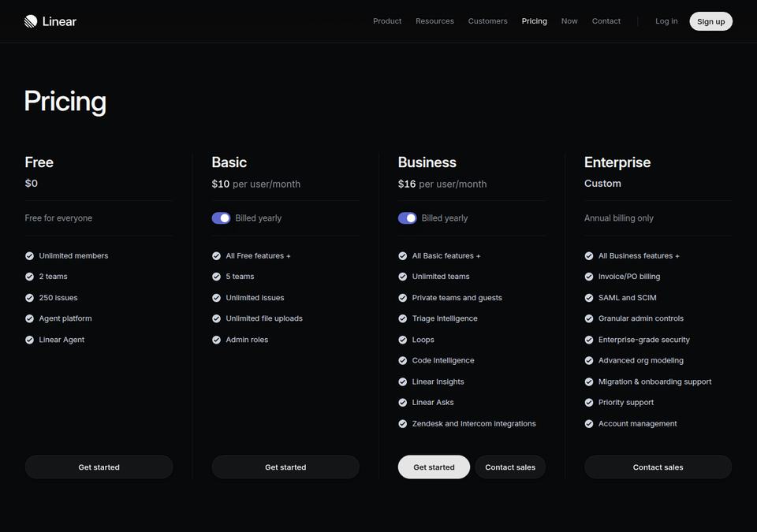Image resolution: width=757 pixels, height=532 pixels.
Task: Open the Contact nav link
Action: [x=606, y=21]
